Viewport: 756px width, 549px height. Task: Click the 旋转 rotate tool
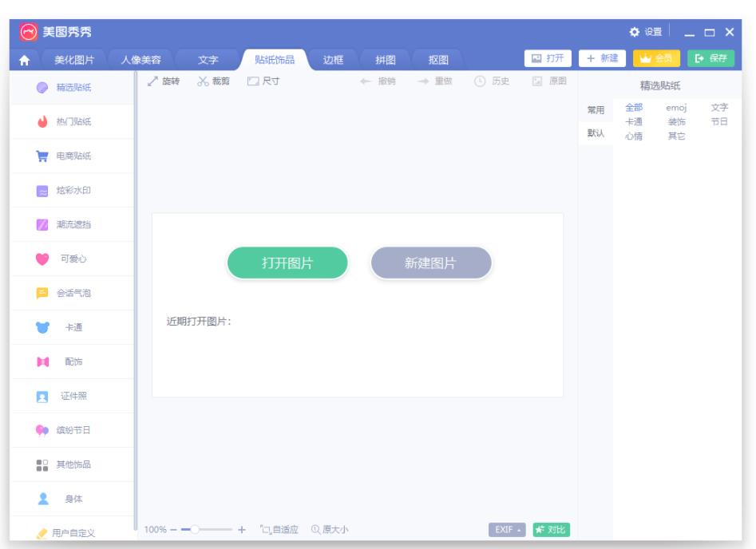(x=164, y=81)
